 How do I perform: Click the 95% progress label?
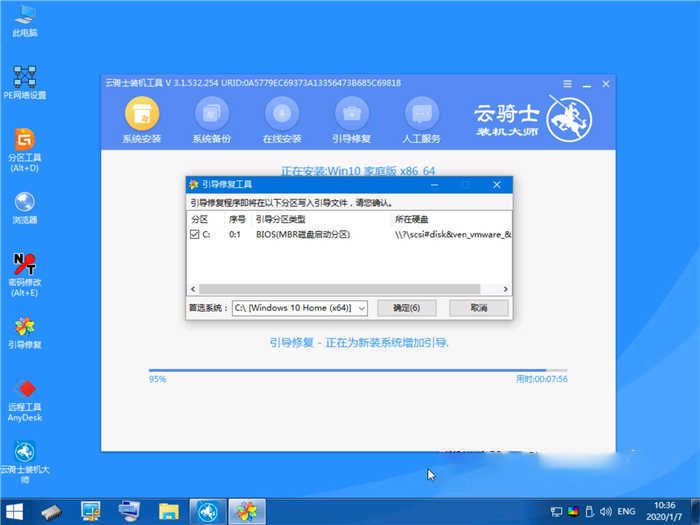pyautogui.click(x=157, y=379)
